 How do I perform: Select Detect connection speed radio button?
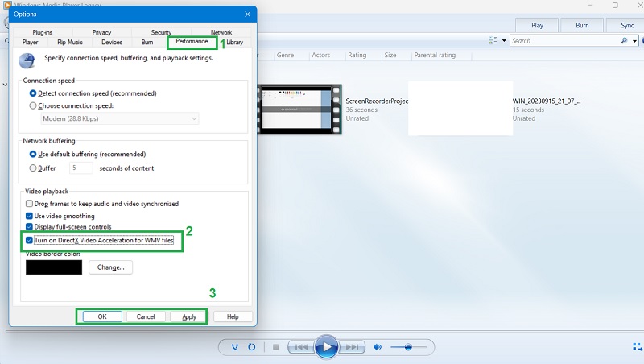point(33,93)
